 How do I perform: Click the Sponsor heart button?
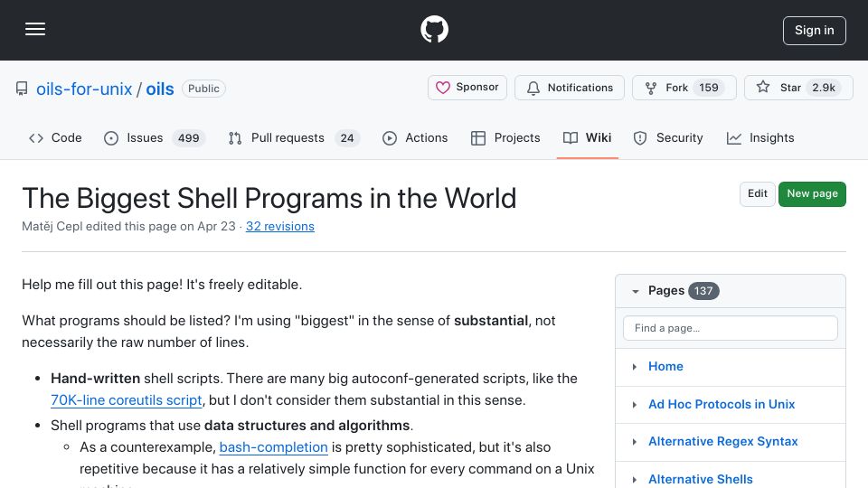pyautogui.click(x=467, y=88)
